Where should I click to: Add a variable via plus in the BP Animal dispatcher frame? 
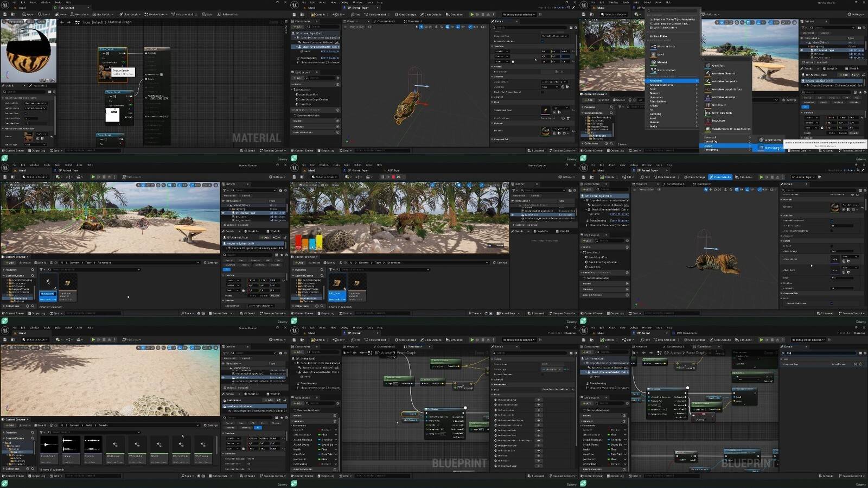(335, 421)
